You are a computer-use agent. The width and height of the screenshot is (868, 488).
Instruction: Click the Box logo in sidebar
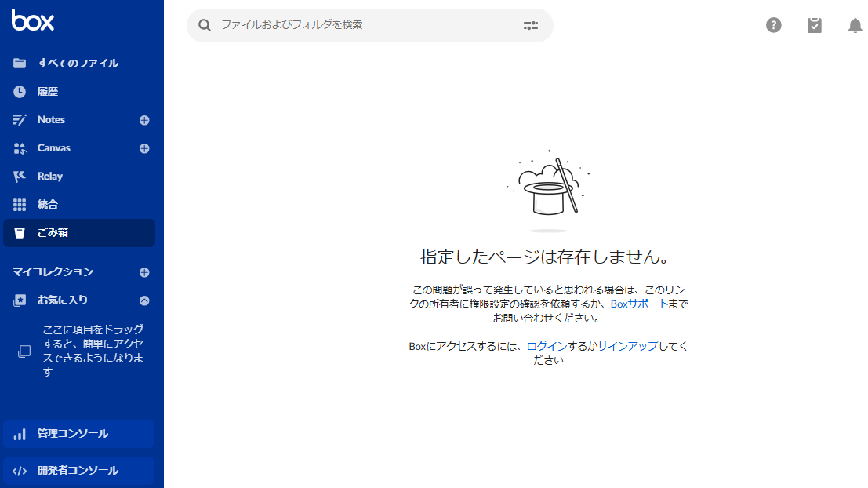[x=33, y=21]
